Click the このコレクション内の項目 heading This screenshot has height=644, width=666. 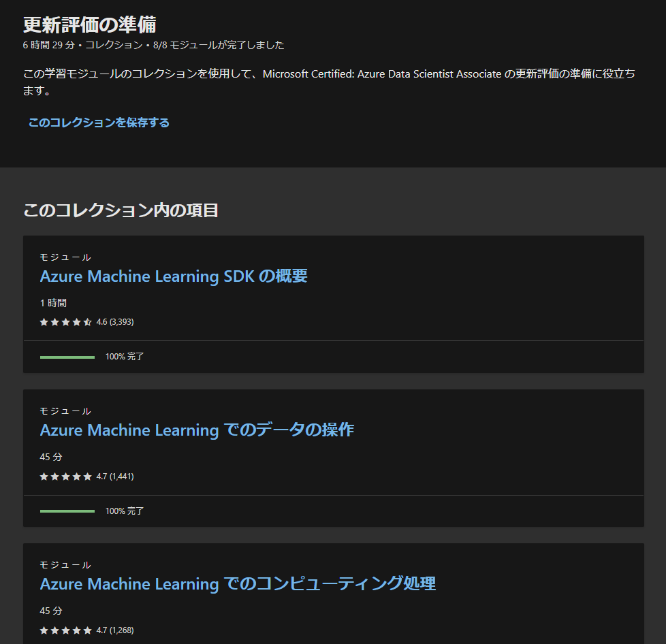coord(121,210)
